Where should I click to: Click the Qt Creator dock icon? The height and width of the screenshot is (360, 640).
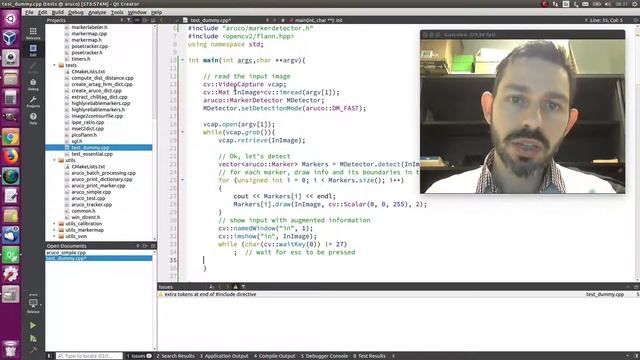pos(11,256)
